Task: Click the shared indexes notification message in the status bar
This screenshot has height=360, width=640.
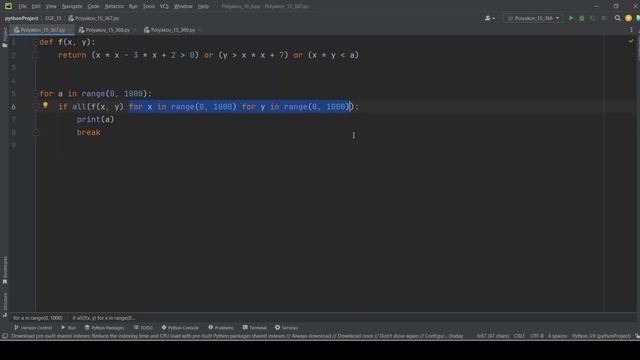Action: [237, 336]
